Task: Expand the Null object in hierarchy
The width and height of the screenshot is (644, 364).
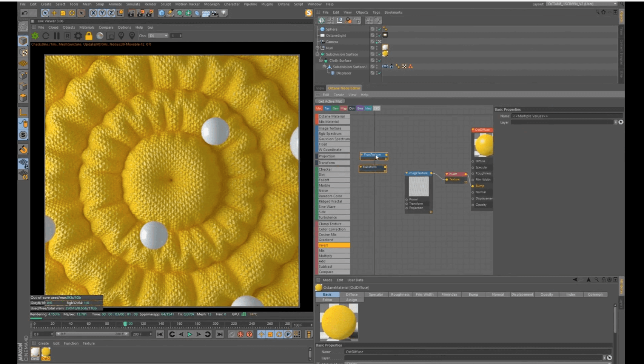Action: pyautogui.click(x=317, y=48)
